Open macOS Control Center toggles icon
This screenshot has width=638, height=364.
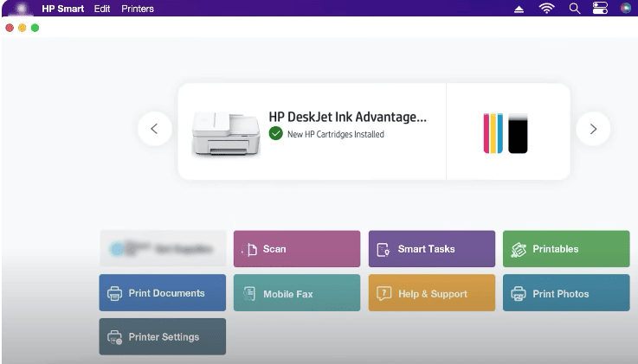coord(601,9)
